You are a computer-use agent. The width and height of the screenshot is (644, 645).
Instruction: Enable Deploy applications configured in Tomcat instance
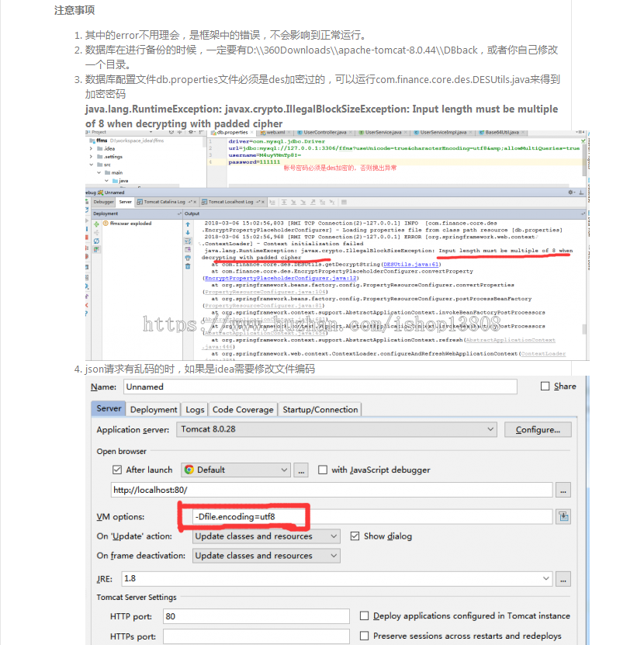(364, 616)
